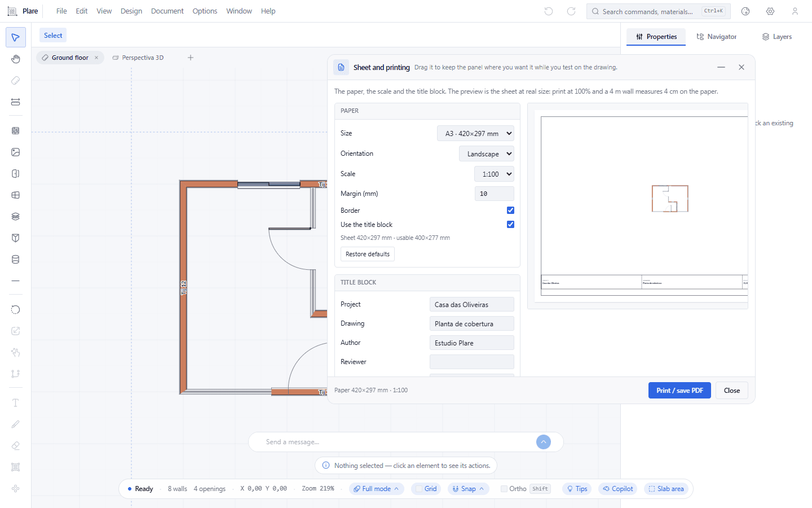Click the 3D box object tool icon
Viewport: 812px width, 508px height.
tap(16, 238)
